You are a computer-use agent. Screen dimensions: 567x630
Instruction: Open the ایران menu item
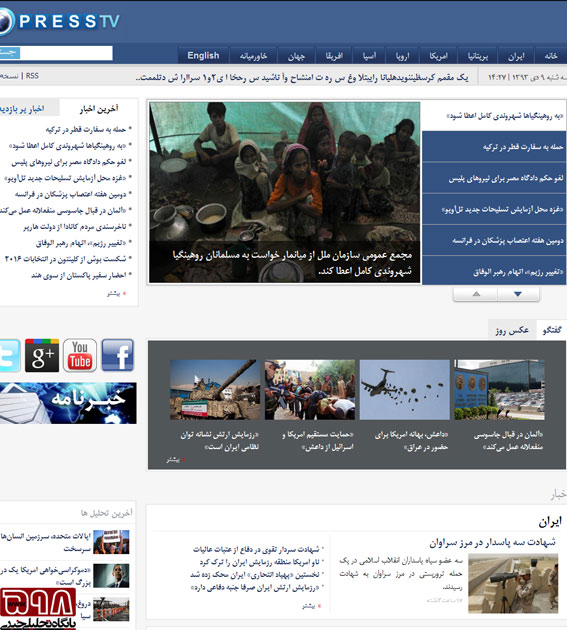pos(516,56)
